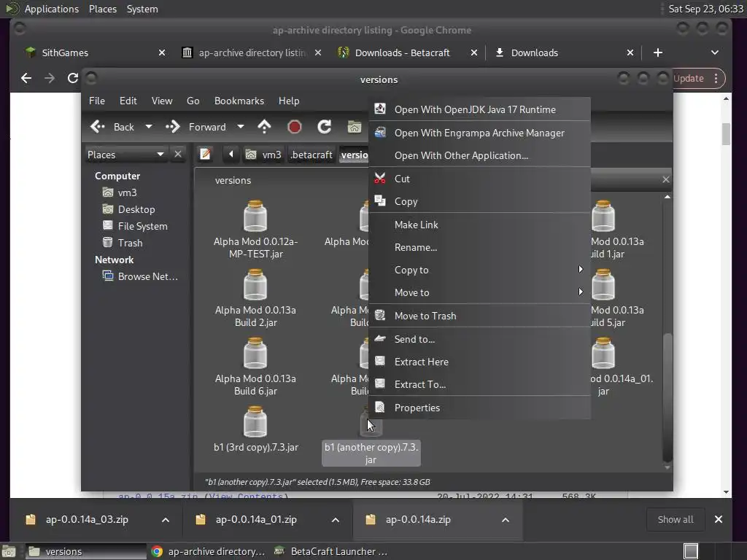Open the Edit menu
Screen dimensions: 747x560
(128, 101)
